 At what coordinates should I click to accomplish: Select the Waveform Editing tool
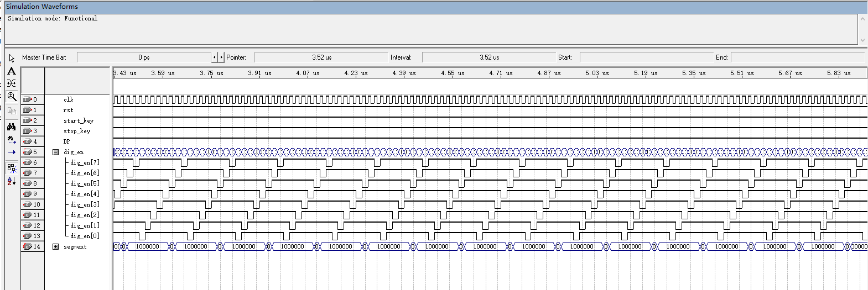pos(12,83)
